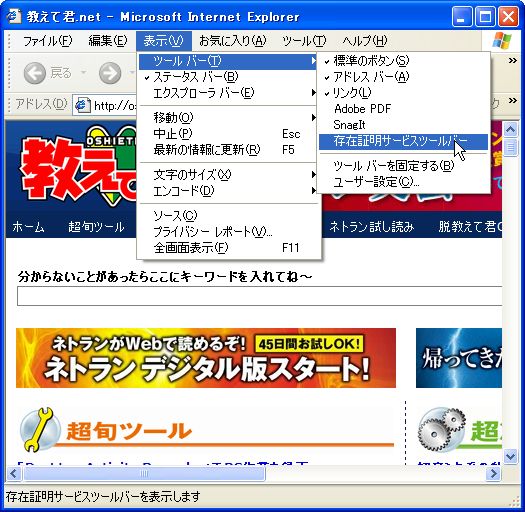
Task: Click vertical scrollbar up arrow
Action: tap(510, 129)
